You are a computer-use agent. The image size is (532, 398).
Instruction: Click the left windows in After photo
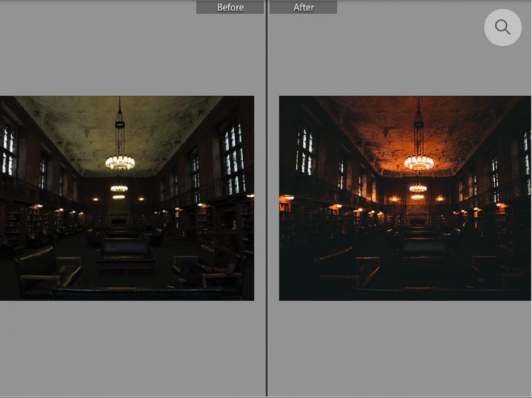pos(306,151)
